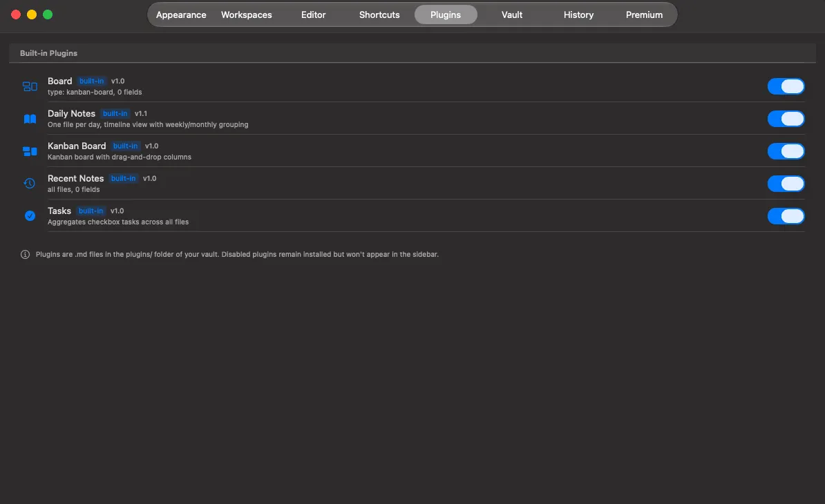Go to the Editor tab
Viewport: 825px width, 504px height.
pyautogui.click(x=313, y=14)
